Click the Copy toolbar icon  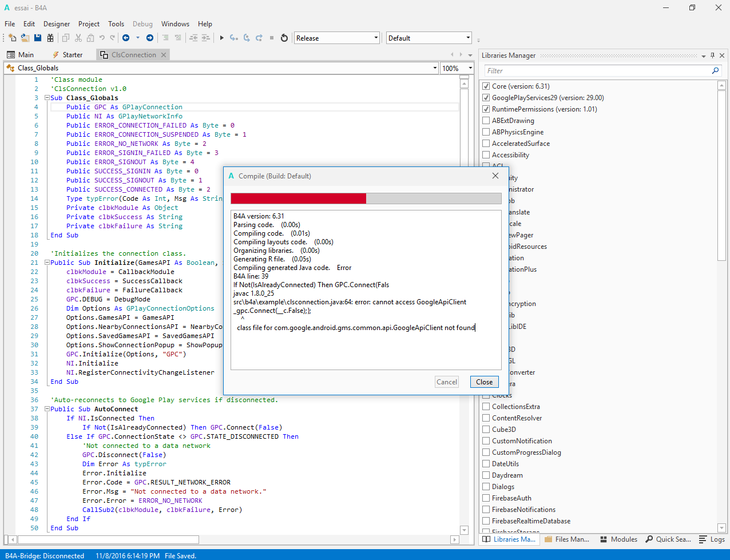[66, 38]
